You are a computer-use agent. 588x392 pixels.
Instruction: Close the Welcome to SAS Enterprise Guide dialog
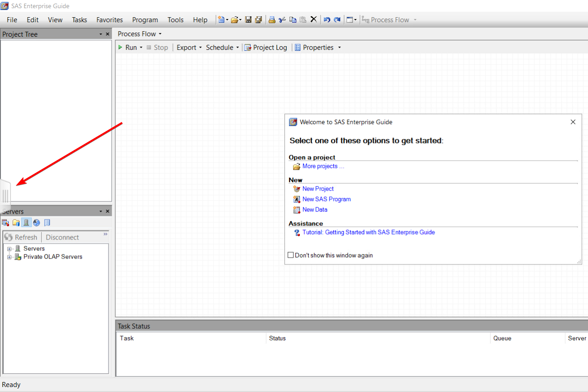coord(573,122)
